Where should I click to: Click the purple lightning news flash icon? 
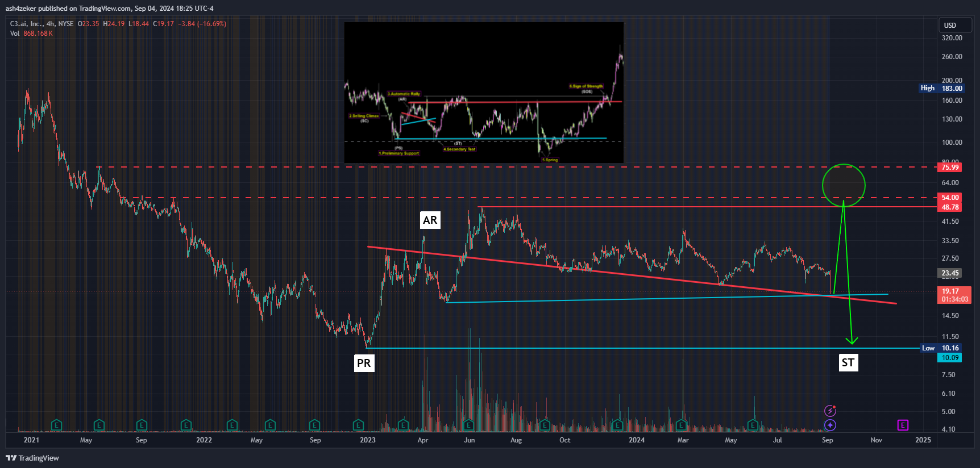[830, 411]
